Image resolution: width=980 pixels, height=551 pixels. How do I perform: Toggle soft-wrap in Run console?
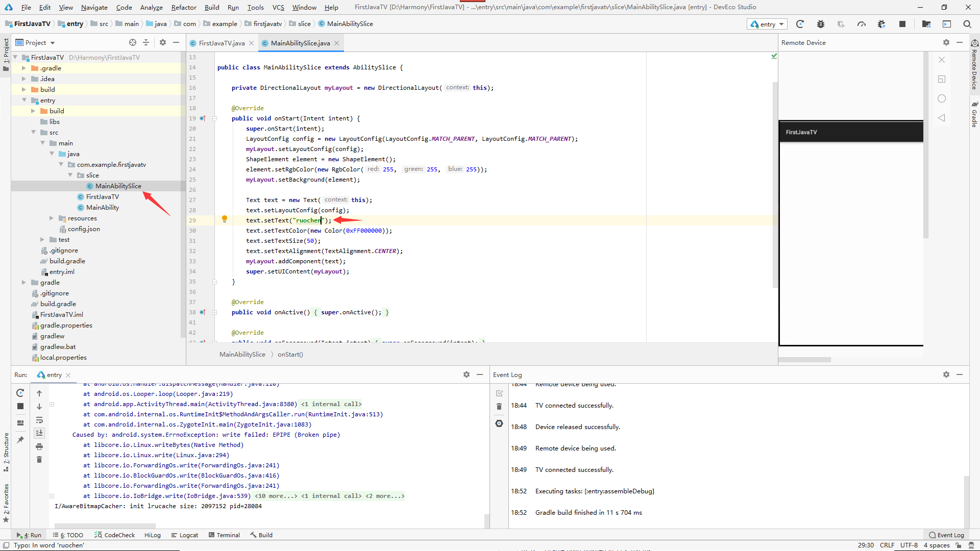39,420
